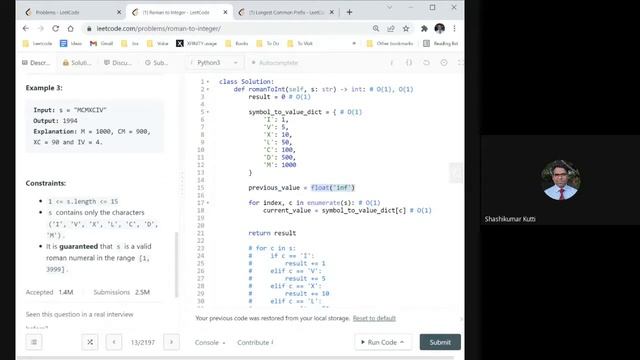Open Run Code options arrow
The height and width of the screenshot is (360, 640).
[402, 342]
